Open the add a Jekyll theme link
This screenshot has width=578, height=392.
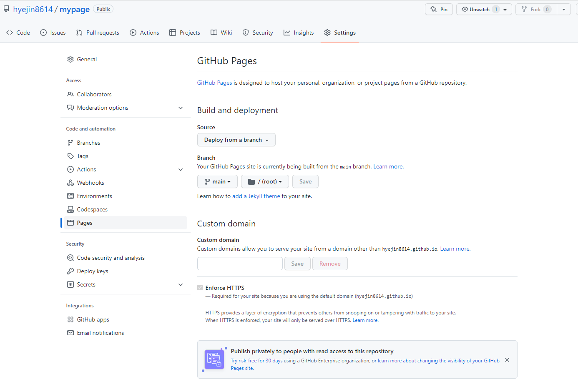pos(256,196)
